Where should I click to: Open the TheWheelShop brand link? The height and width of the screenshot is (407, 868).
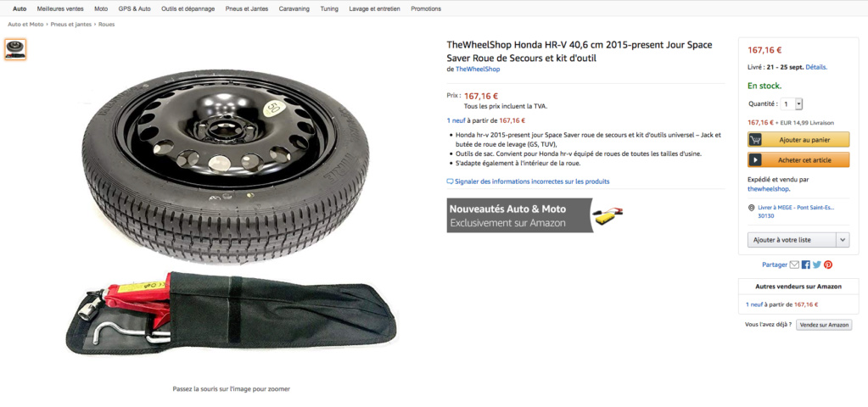pyautogui.click(x=478, y=70)
